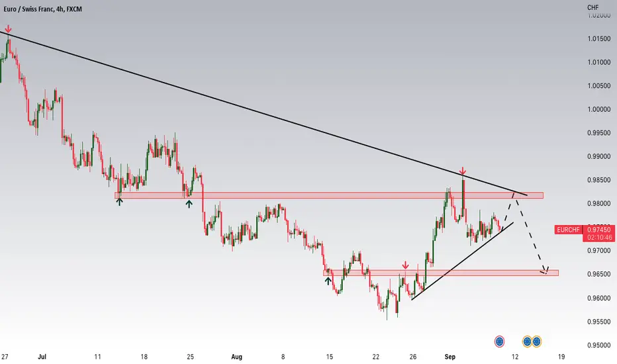Click the 0.95000 price axis label
The width and height of the screenshot is (617, 364).
coord(599,345)
